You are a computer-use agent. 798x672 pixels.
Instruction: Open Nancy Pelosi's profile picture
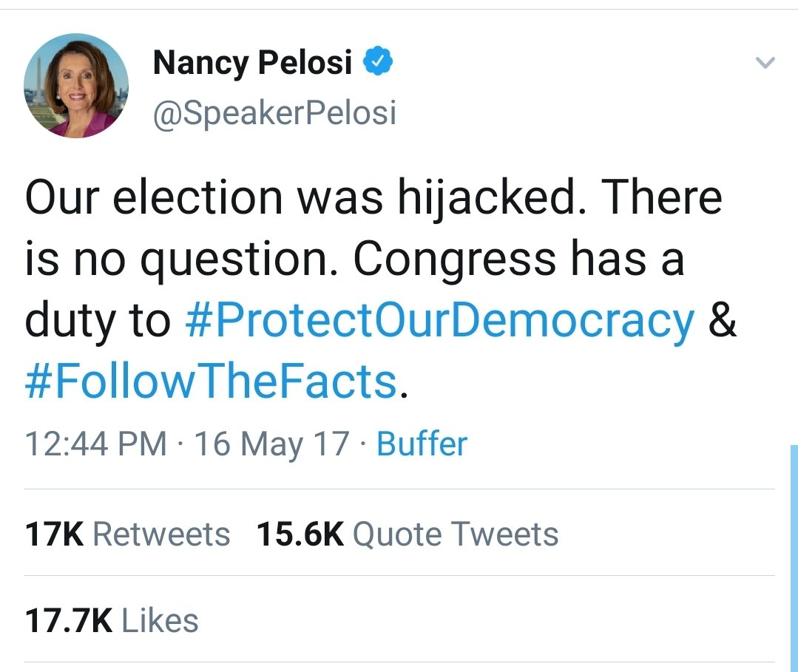[76, 86]
